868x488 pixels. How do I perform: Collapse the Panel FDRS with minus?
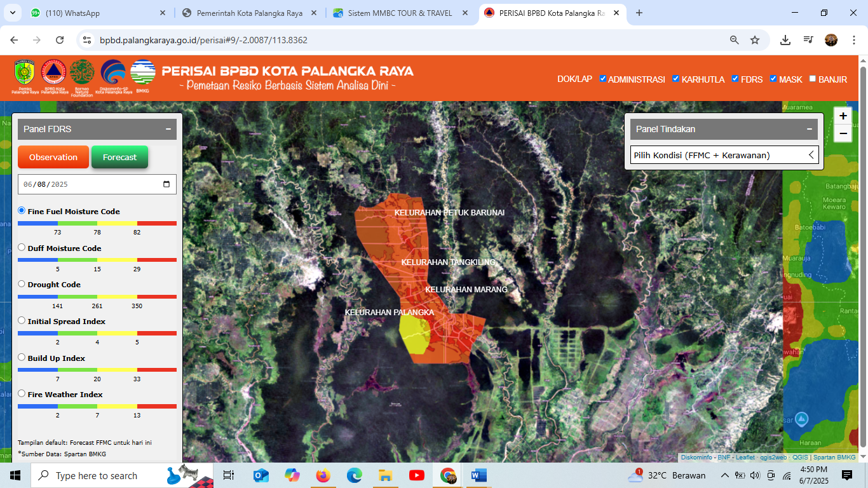tap(168, 129)
